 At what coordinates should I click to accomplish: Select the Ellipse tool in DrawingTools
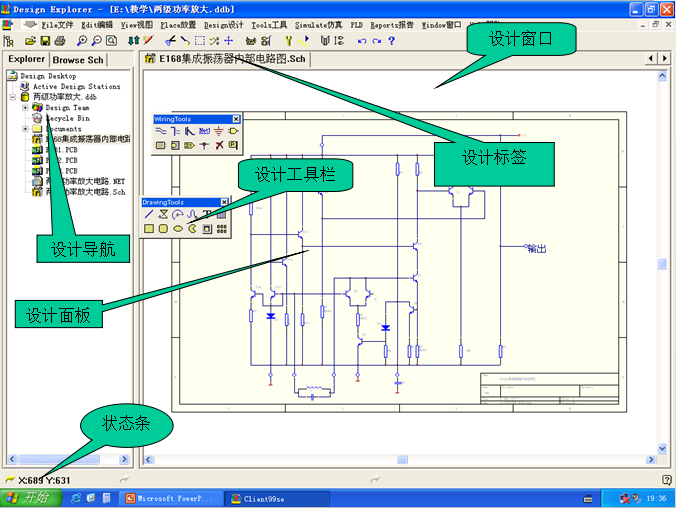178,229
